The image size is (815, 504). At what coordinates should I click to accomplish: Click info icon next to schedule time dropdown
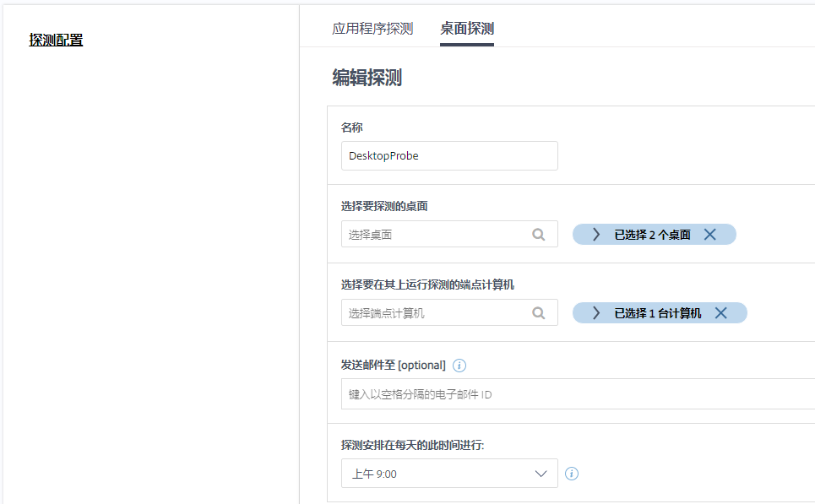click(572, 474)
